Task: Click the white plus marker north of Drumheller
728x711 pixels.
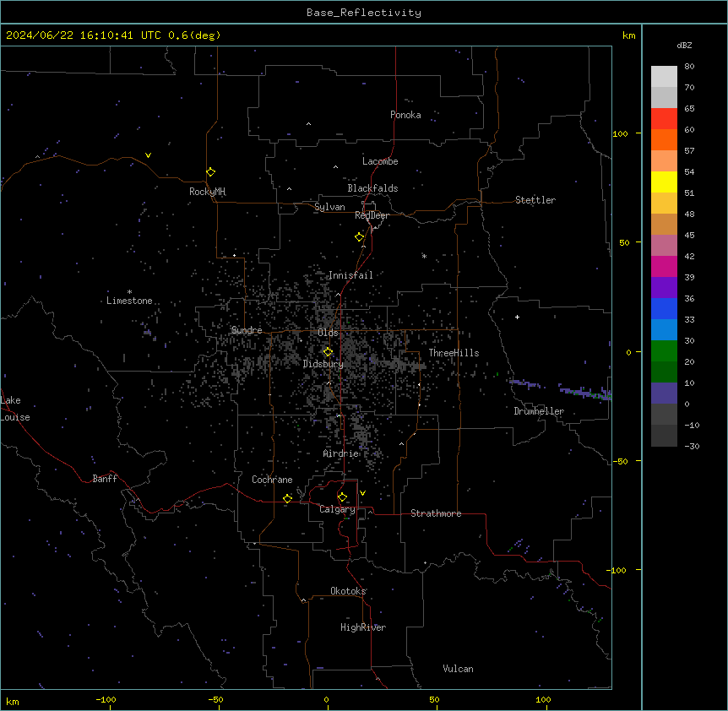Action: pos(517,317)
